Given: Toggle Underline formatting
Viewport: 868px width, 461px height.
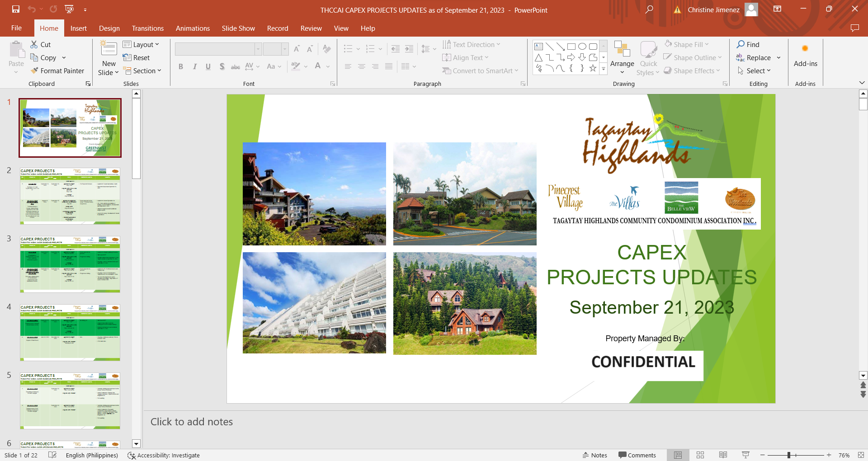Looking at the screenshot, I should (208, 66).
